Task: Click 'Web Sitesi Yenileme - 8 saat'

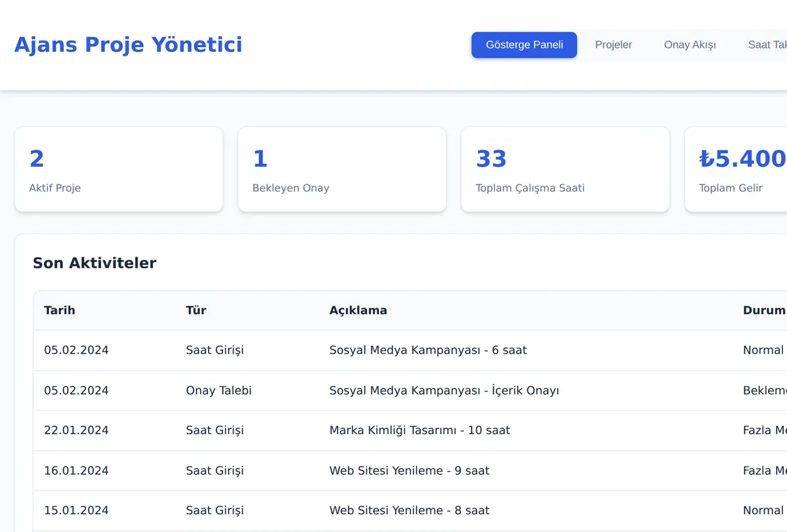Action: point(409,510)
